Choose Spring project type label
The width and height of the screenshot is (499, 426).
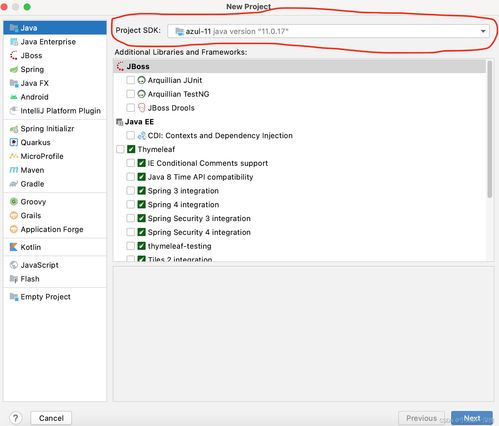[x=32, y=69]
